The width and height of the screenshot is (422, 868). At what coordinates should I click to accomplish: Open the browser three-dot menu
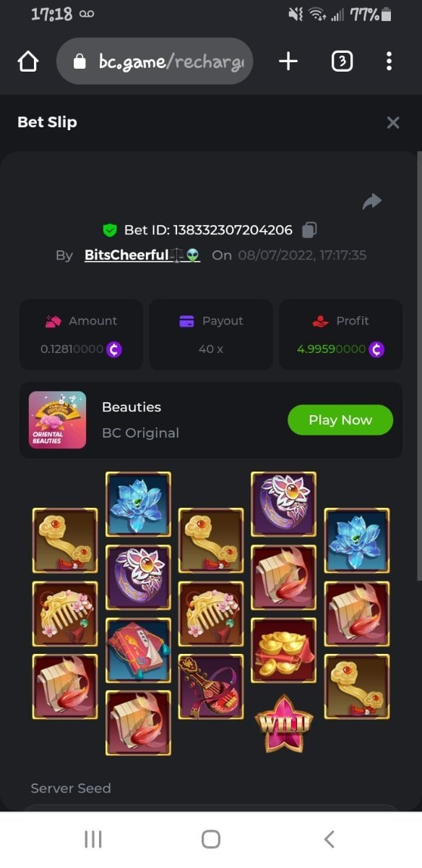[x=389, y=61]
